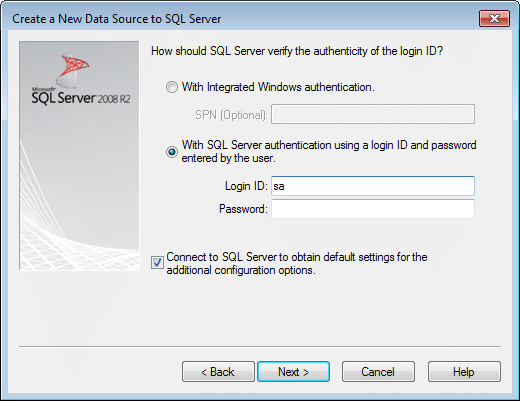This screenshot has height=401, width=520.
Task: Click the login ID and password label text
Action: tap(329, 152)
